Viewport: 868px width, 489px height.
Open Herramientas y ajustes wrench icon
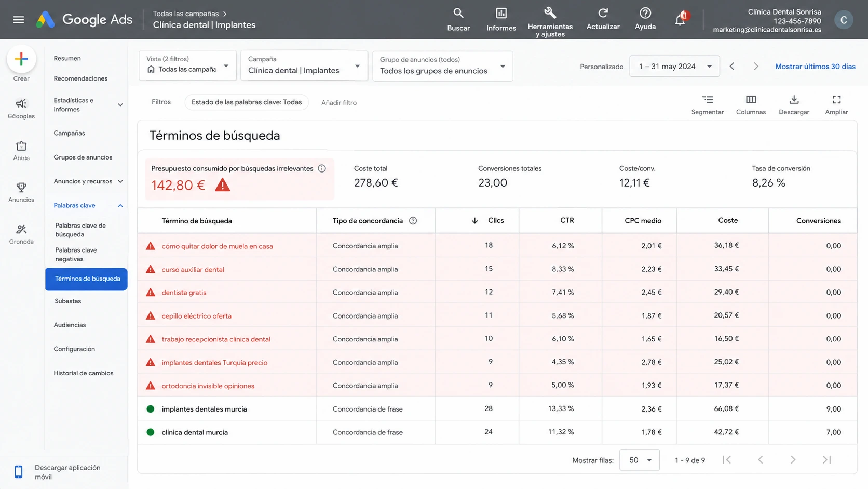click(550, 12)
